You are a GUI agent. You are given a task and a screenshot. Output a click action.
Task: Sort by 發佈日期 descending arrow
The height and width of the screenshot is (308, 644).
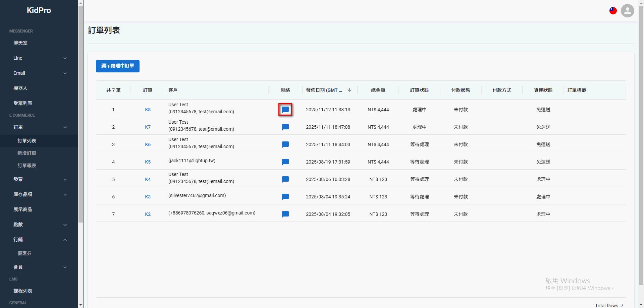pos(350,90)
